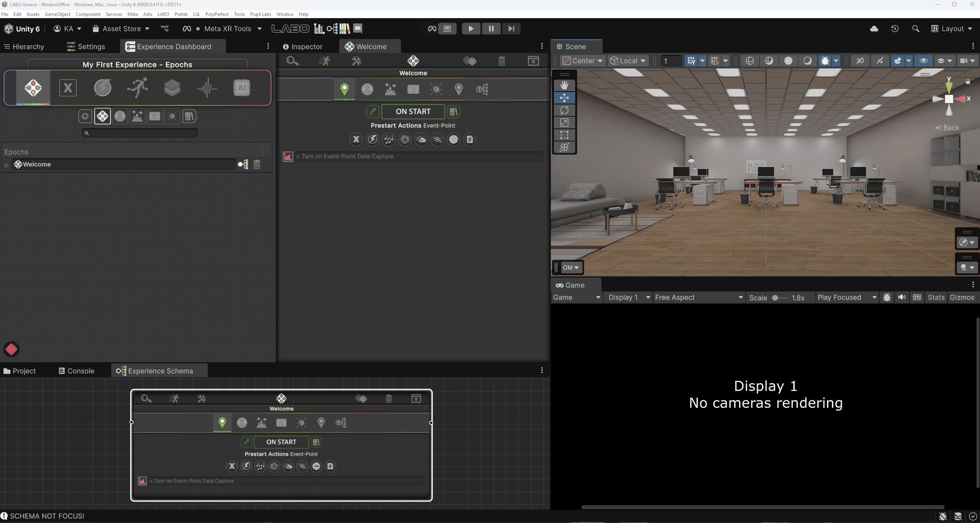Open the Display 1 dropdown in Game view

click(x=629, y=297)
